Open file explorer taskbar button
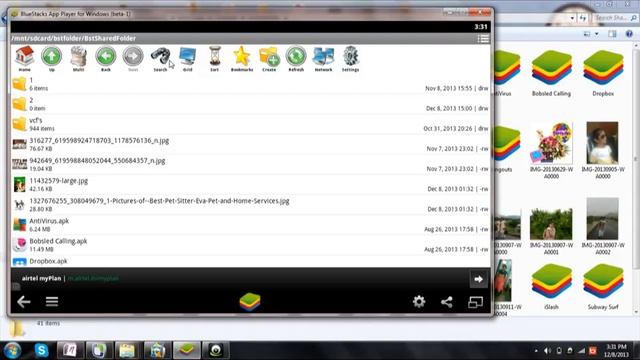 [x=127, y=350]
